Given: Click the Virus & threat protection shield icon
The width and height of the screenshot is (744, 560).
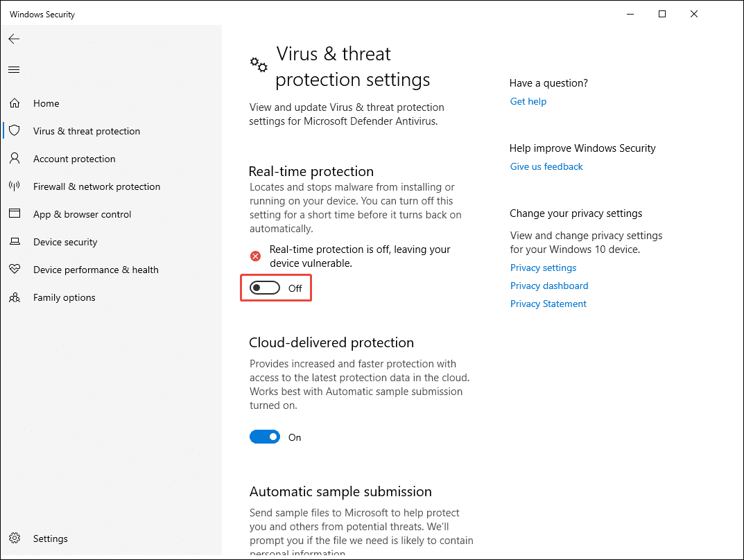Looking at the screenshot, I should (15, 130).
